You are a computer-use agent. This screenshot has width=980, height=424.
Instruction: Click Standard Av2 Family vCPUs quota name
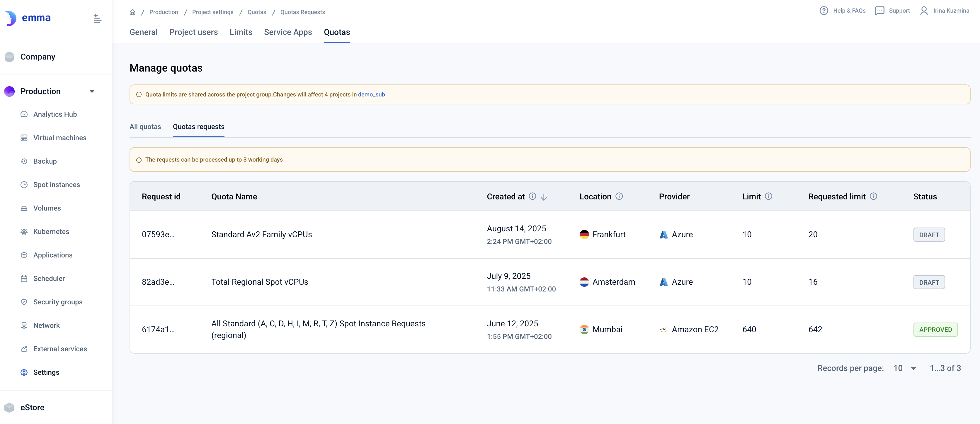(x=261, y=235)
